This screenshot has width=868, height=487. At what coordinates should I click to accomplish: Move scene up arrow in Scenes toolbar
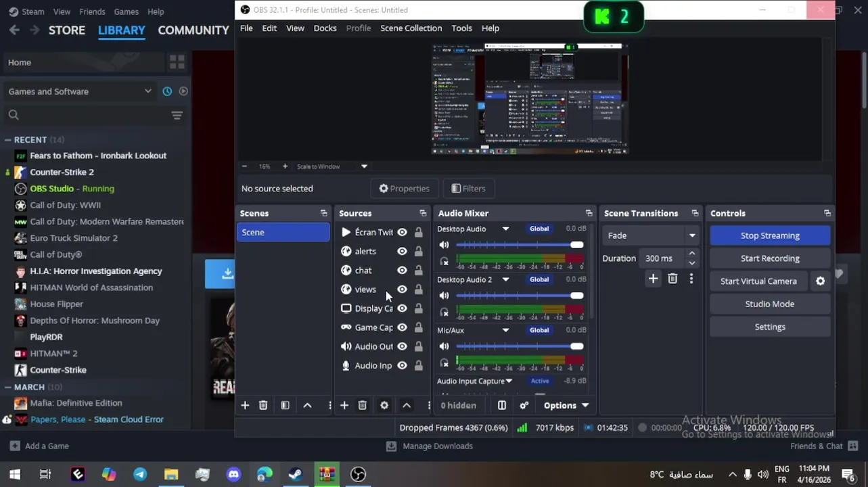pyautogui.click(x=307, y=405)
